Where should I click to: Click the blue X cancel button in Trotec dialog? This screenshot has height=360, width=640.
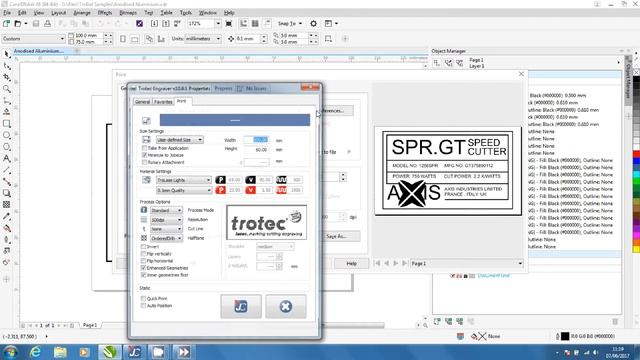[x=286, y=306]
